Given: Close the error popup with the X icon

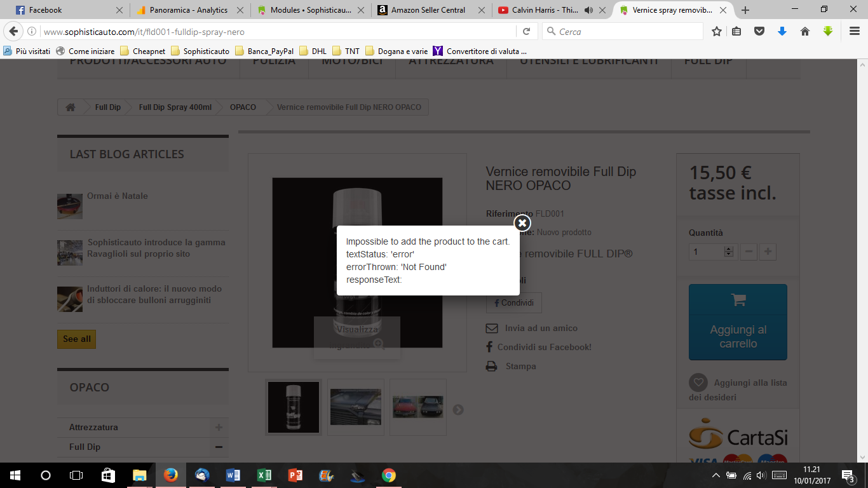Looking at the screenshot, I should 522,223.
